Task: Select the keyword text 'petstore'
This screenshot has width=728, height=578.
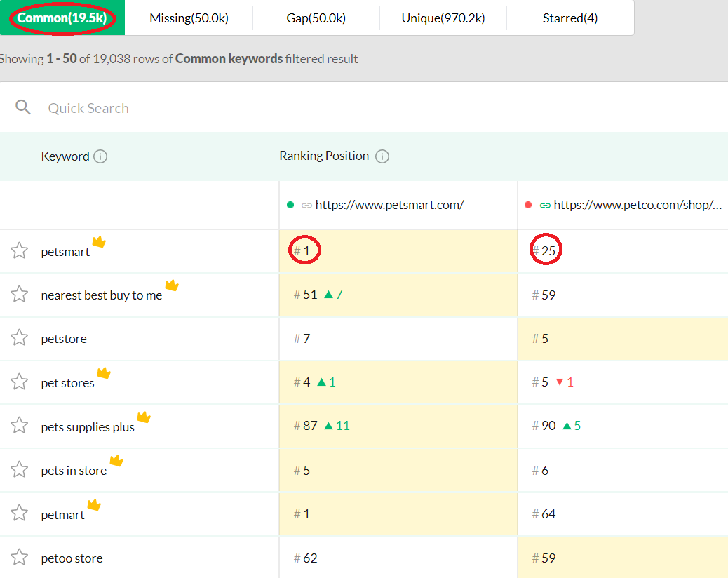Action: pyautogui.click(x=64, y=340)
